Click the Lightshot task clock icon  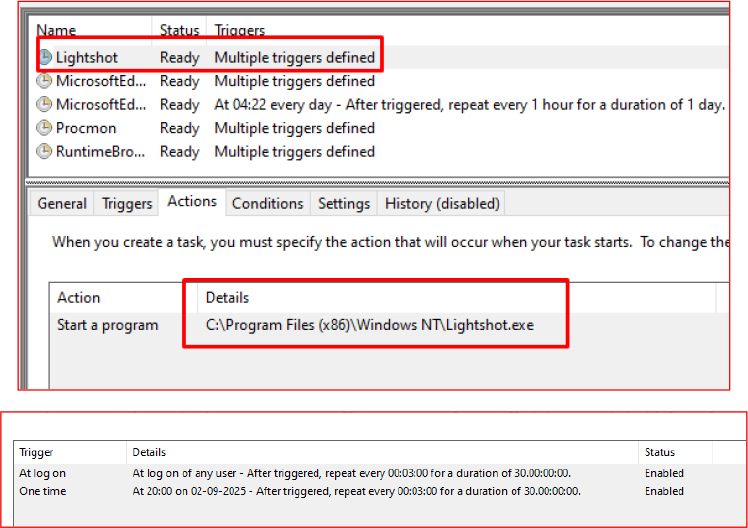(x=45, y=57)
